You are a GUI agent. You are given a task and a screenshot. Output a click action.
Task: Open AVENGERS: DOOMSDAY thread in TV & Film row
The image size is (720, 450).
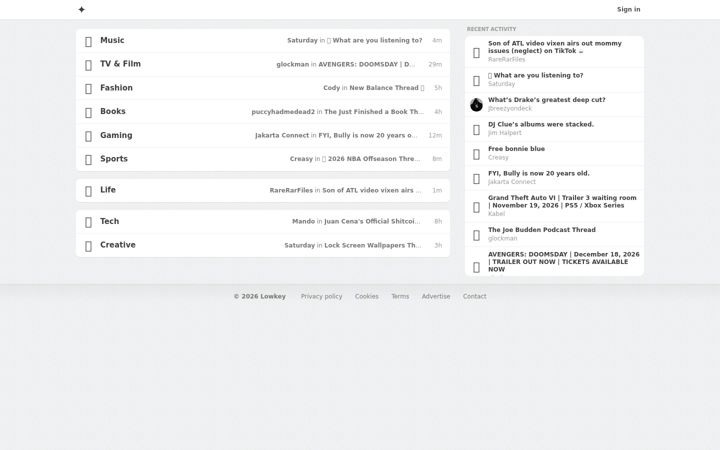(x=366, y=64)
